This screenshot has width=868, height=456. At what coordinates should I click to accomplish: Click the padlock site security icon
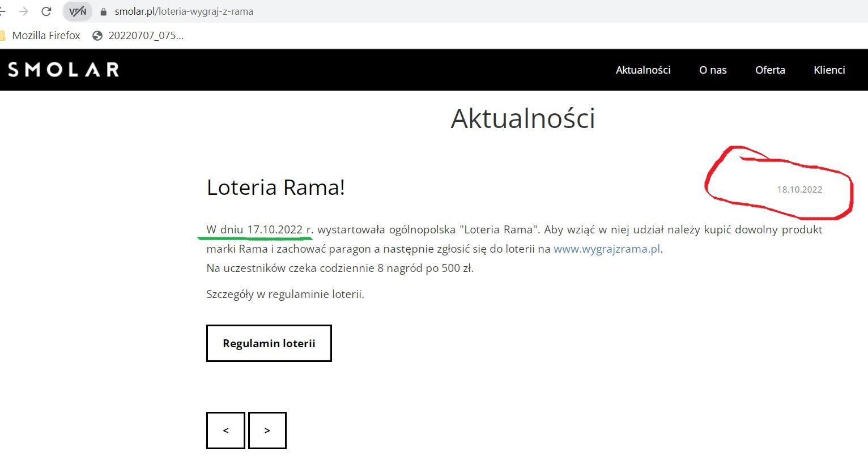tap(103, 12)
